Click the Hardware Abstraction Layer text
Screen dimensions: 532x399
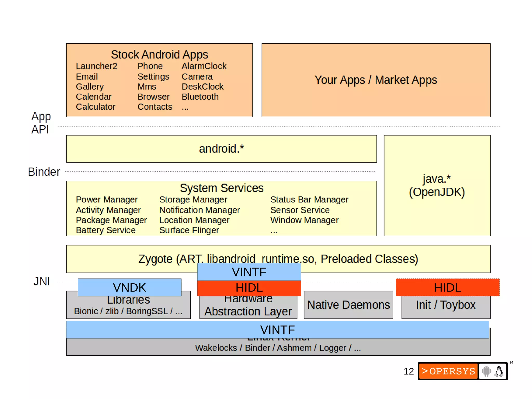[248, 311]
